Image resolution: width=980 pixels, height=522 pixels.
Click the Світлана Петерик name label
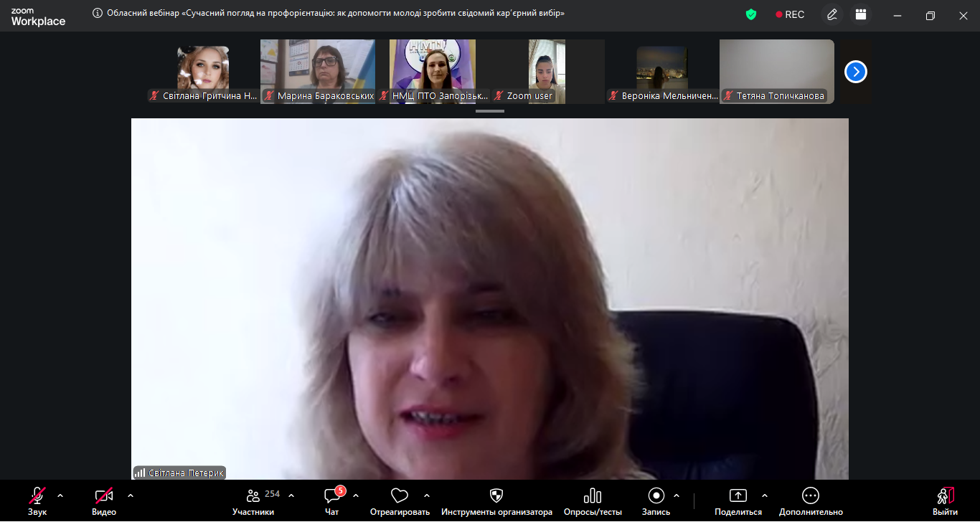point(179,473)
